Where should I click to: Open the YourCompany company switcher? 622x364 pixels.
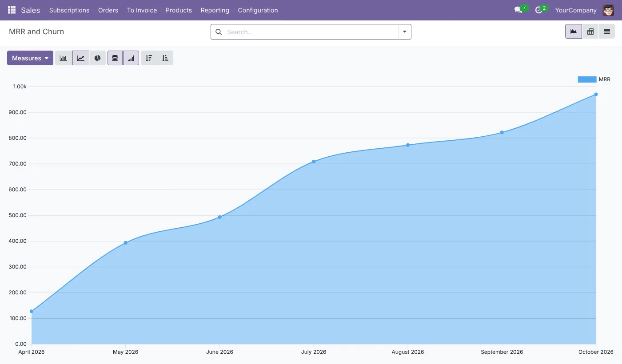pyautogui.click(x=576, y=10)
